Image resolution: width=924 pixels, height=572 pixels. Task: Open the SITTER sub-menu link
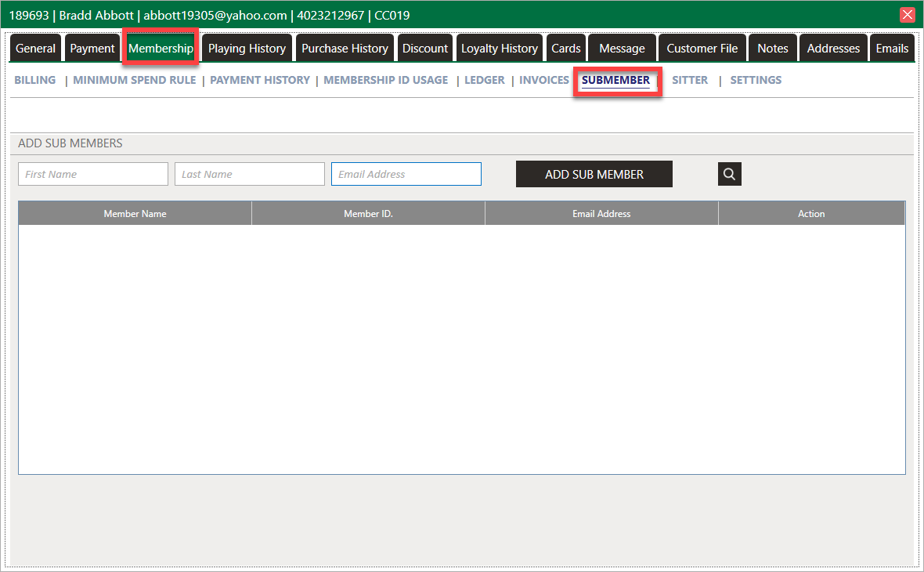(x=690, y=80)
